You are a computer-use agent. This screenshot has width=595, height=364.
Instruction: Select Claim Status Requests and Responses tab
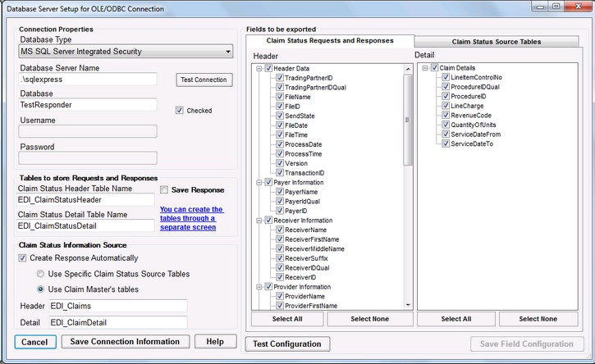coord(330,41)
